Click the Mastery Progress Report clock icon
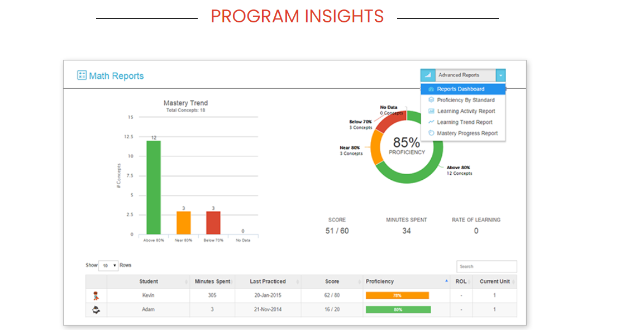 click(431, 133)
